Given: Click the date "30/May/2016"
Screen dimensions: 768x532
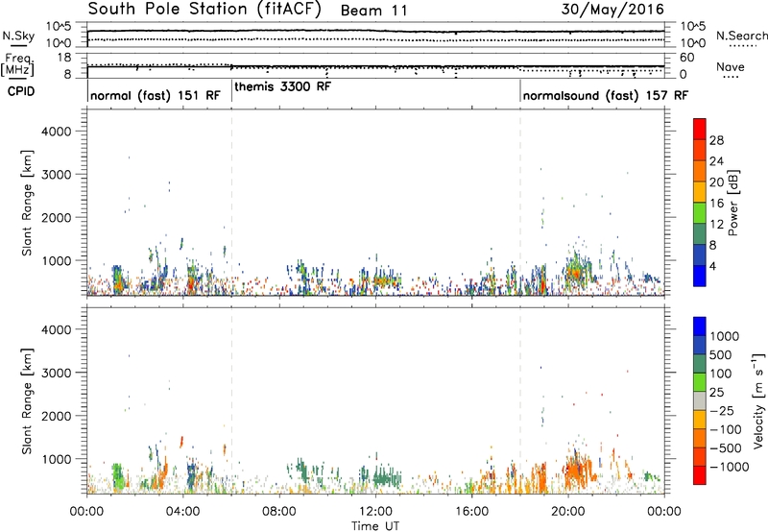Looking at the screenshot, I should pyautogui.click(x=612, y=10).
